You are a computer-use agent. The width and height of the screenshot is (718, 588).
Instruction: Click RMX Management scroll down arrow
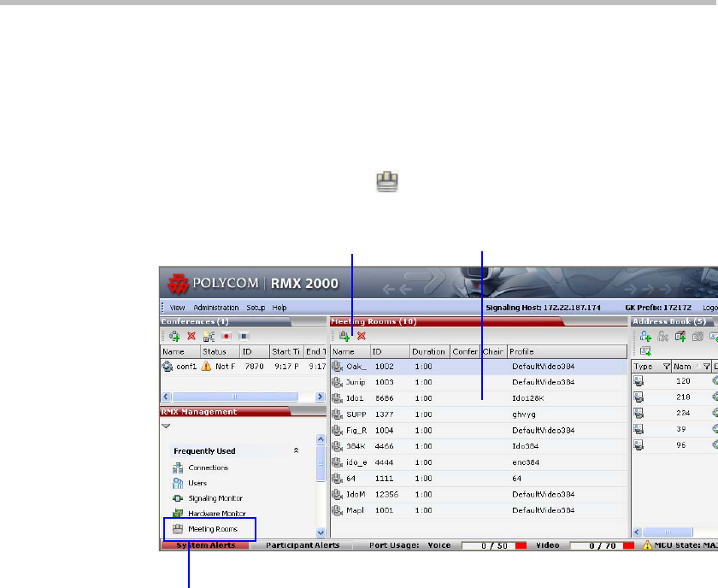(321, 532)
